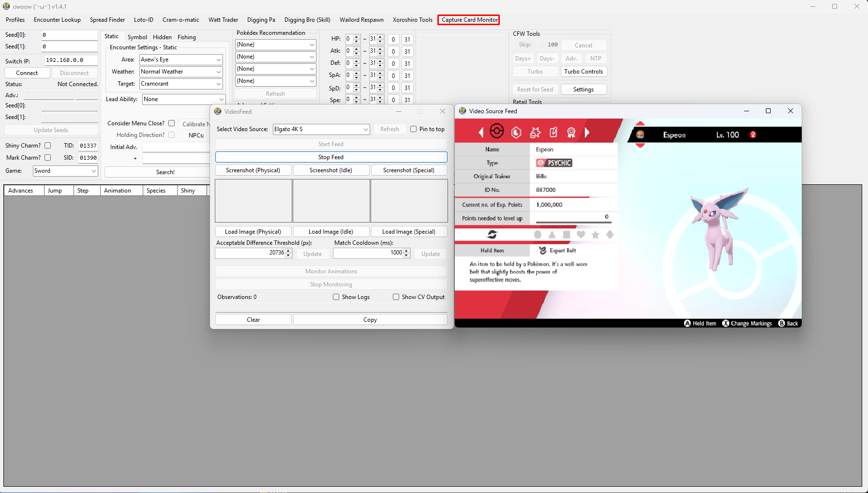The image size is (868, 493).
Task: Clear the VideoFeed log output
Action: [x=254, y=320]
